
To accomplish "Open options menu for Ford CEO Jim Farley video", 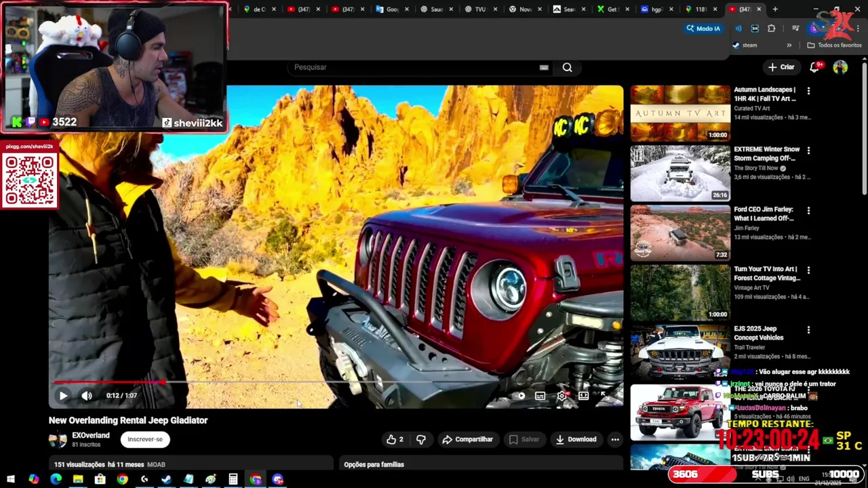I will [x=808, y=211].
